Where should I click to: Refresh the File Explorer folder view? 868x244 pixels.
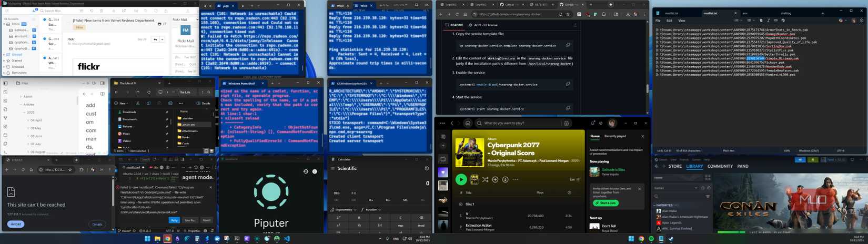[148, 92]
